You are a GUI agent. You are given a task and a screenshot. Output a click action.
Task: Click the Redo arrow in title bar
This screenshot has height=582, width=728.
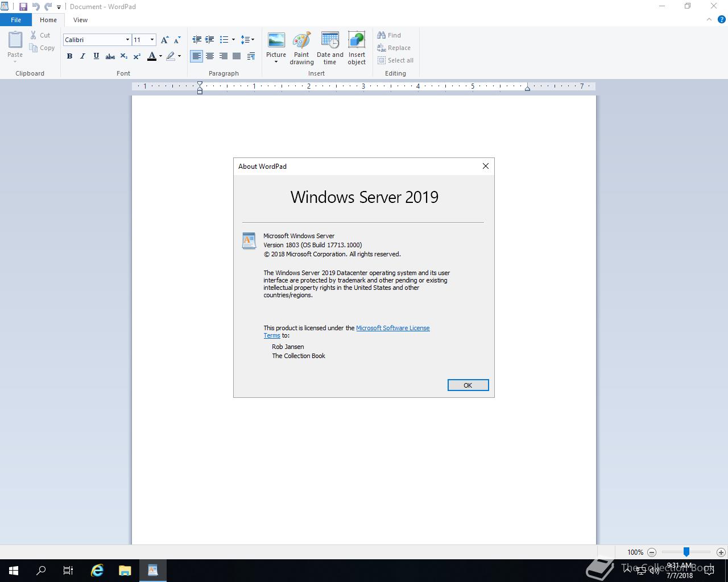point(48,7)
